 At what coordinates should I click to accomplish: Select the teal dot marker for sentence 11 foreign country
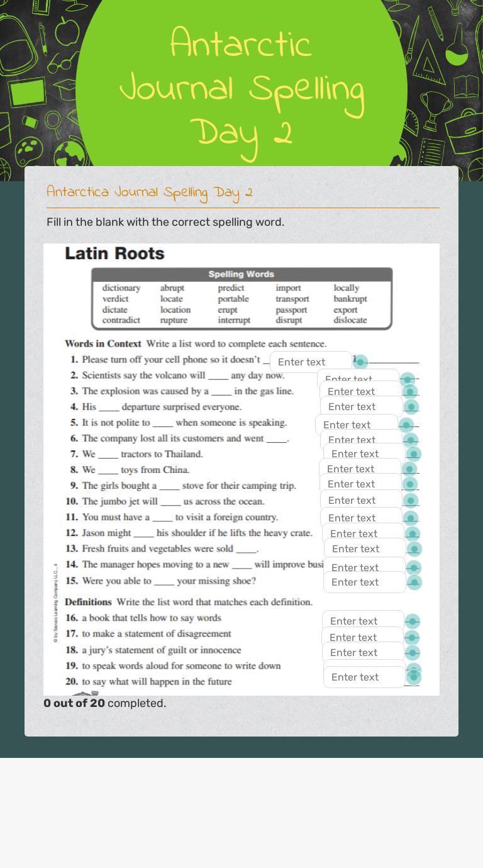point(411,518)
